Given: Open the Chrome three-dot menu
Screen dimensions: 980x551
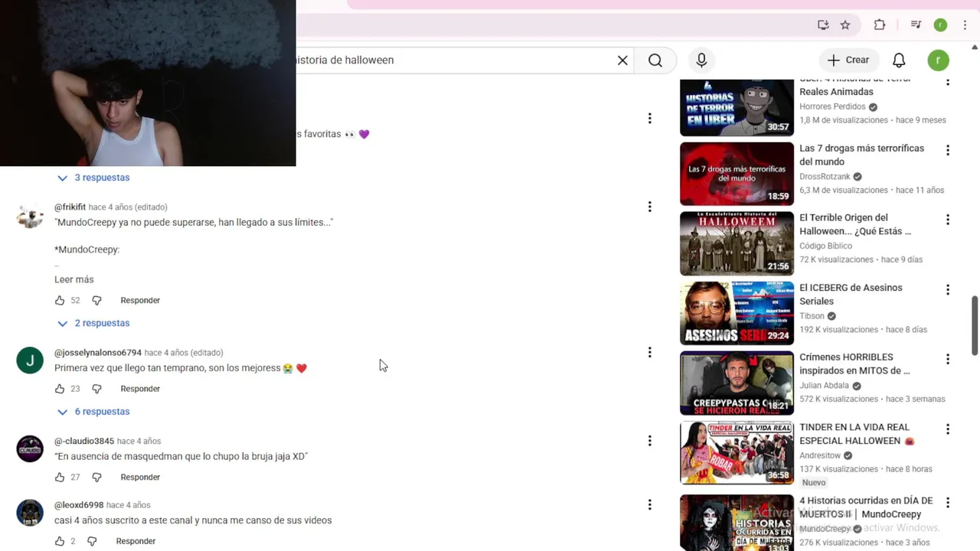Looking at the screenshot, I should coord(965,24).
